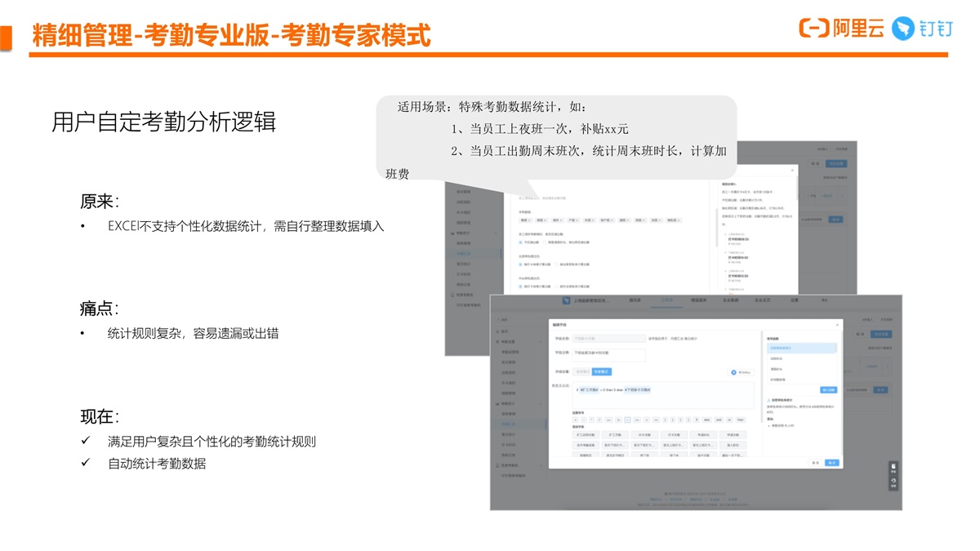980x551 pixels.
Task: Open the active workbench tab in navbar
Action: tap(667, 301)
